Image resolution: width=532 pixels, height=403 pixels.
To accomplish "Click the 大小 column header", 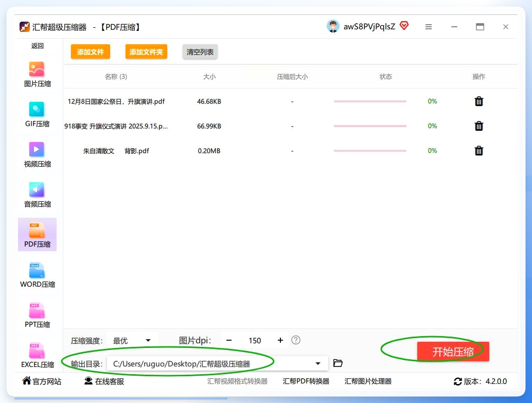I will [x=209, y=77].
